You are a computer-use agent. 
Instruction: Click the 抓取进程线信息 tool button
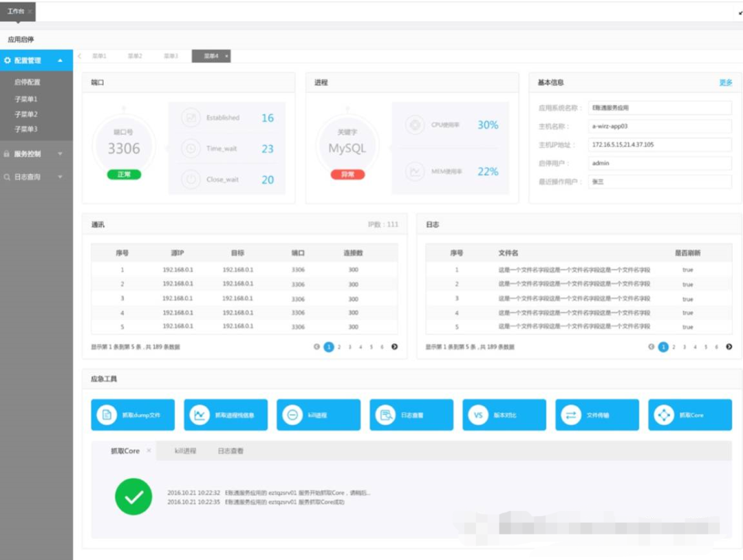(x=226, y=415)
